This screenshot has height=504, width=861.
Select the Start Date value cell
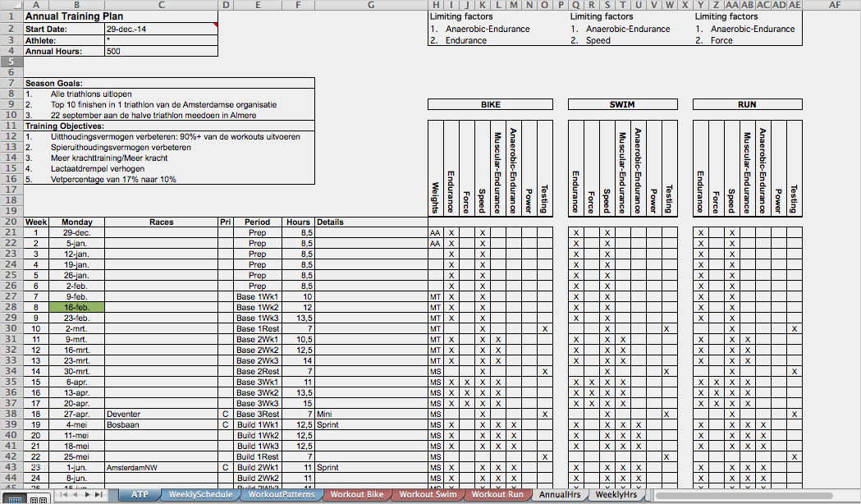pos(162,29)
